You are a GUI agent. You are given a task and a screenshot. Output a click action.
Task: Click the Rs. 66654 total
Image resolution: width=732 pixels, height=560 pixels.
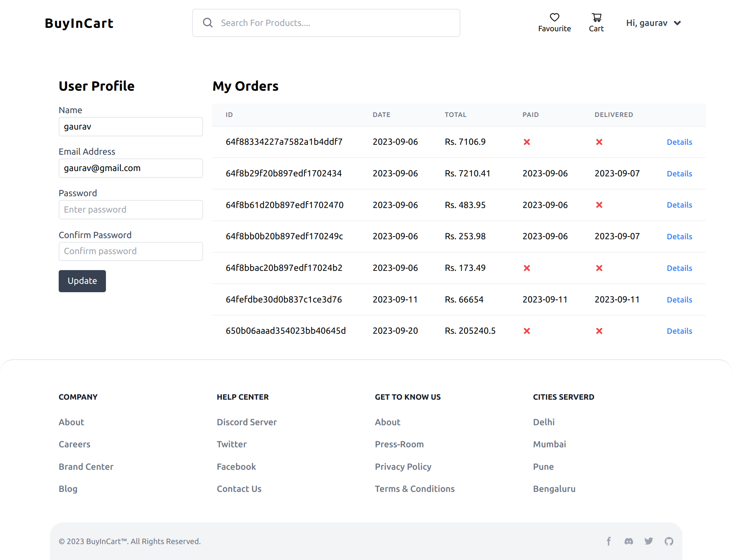tap(464, 299)
